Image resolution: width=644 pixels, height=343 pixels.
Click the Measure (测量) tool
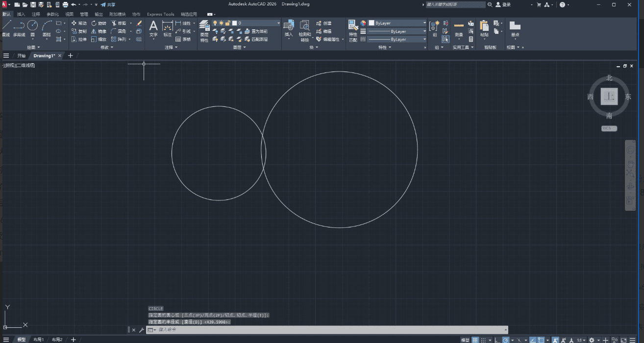tap(459, 29)
